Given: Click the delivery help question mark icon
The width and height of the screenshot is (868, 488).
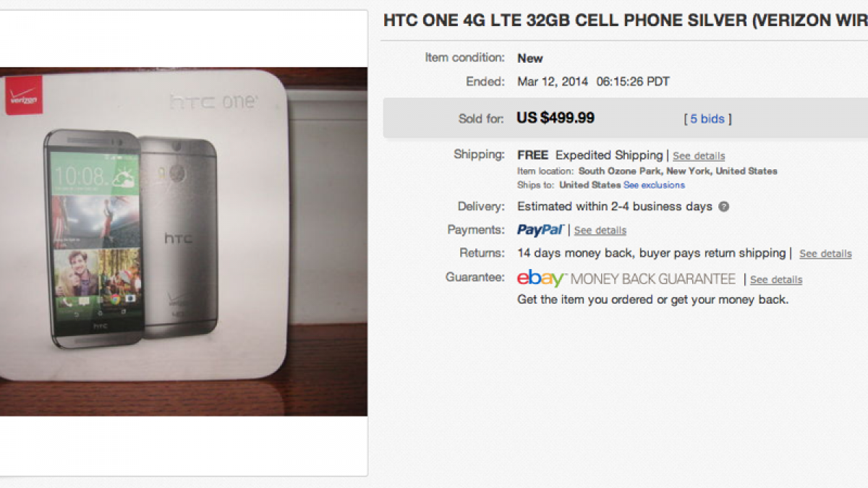Looking at the screenshot, I should pyautogui.click(x=724, y=207).
